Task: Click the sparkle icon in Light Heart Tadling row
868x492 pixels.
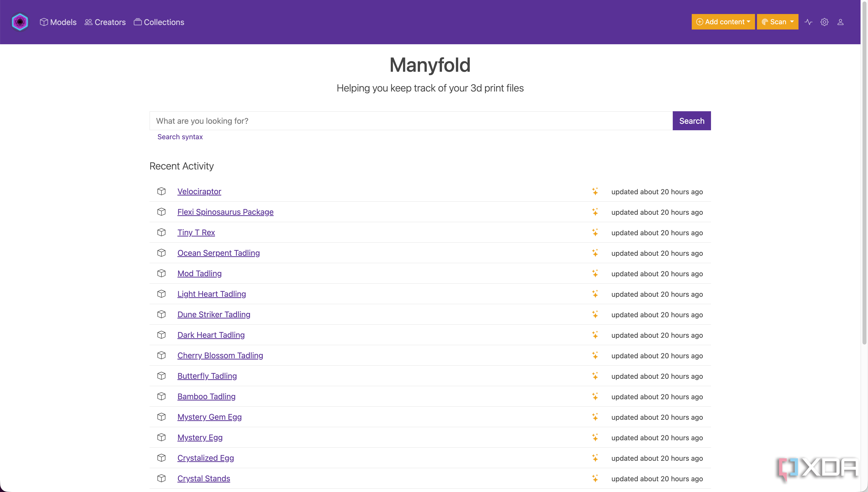Action: pyautogui.click(x=595, y=294)
